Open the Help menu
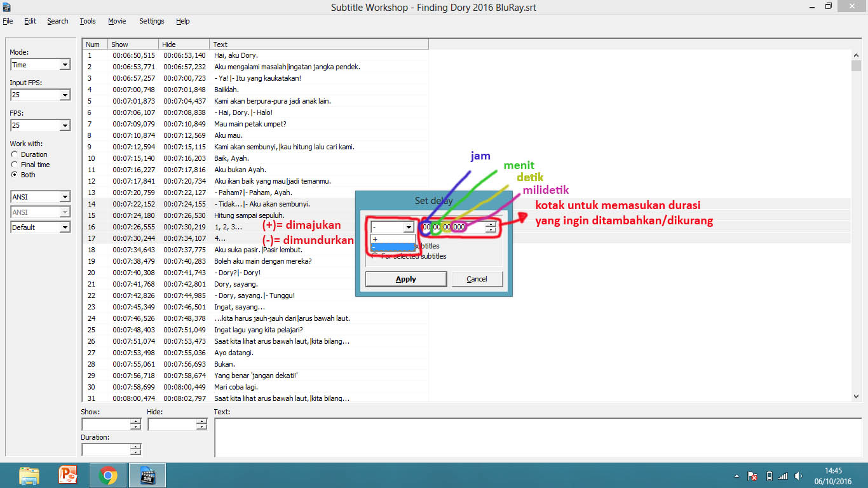The image size is (868, 488). click(x=182, y=21)
